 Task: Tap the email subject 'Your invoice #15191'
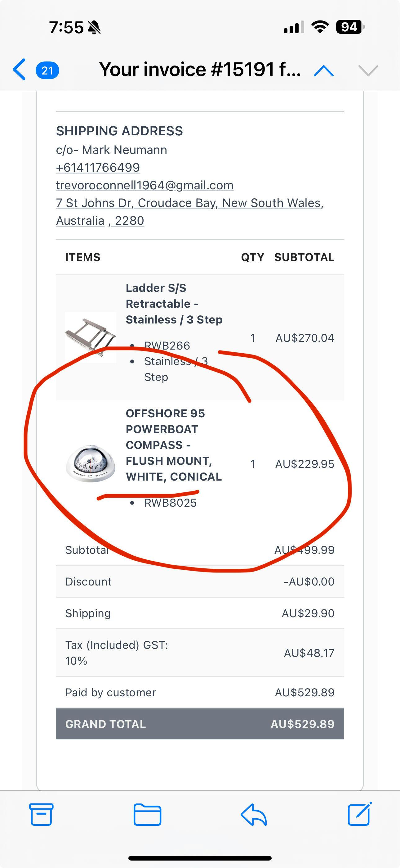[200, 70]
